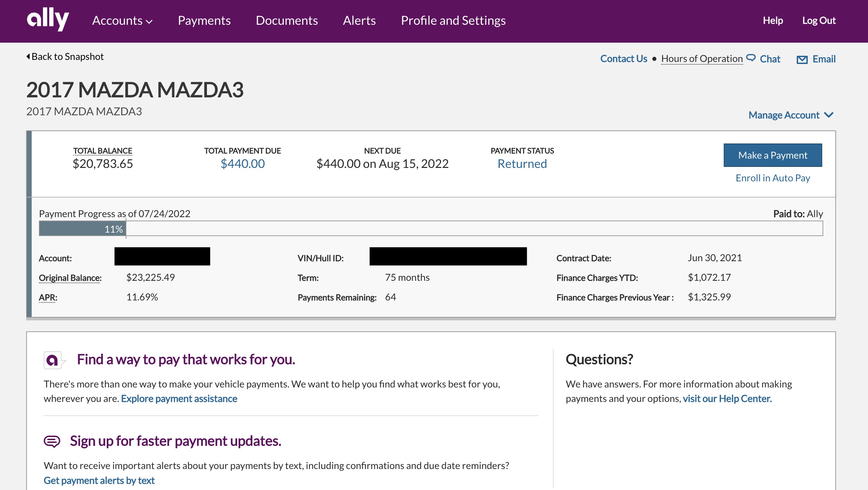Click the $1,325.99 previous year charges

click(x=709, y=297)
